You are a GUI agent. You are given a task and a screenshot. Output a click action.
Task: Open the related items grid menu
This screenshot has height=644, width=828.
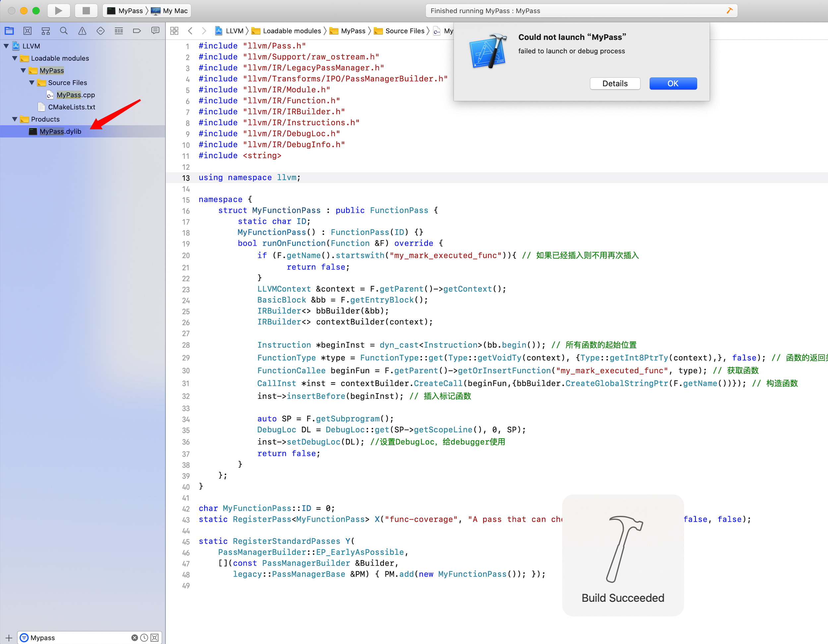(174, 31)
